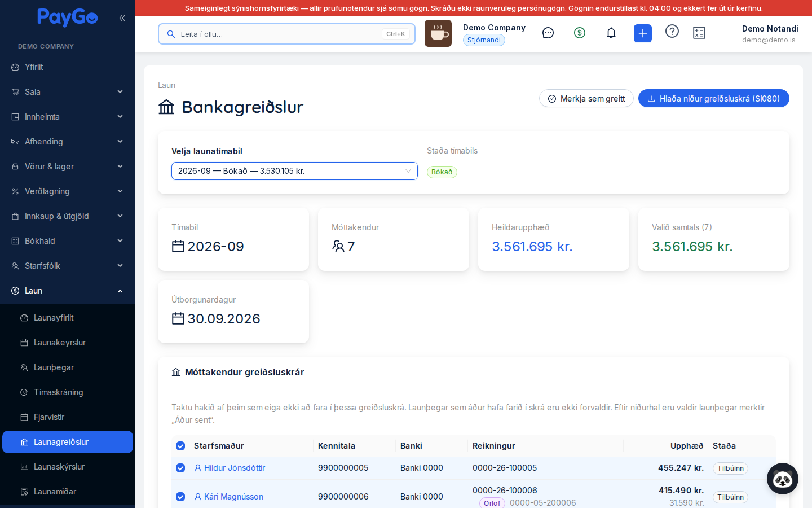Open the pay period dropdown
812x508 pixels.
tap(294, 171)
